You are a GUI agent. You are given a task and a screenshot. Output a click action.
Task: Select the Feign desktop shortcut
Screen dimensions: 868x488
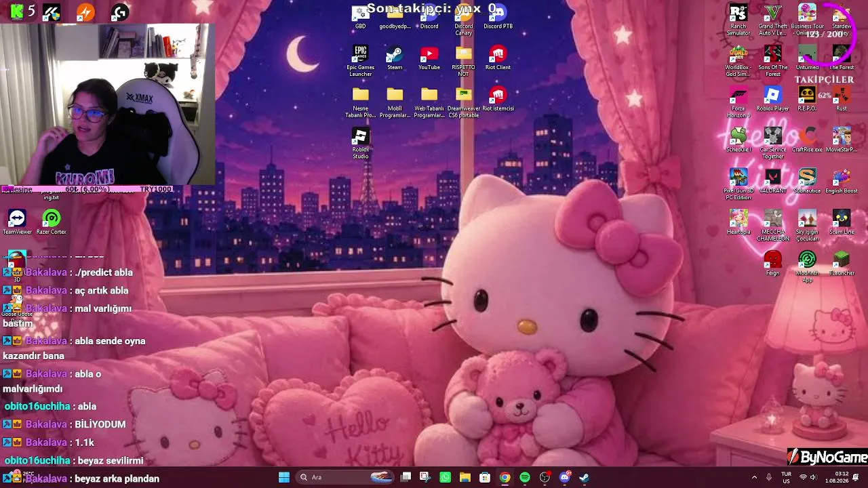773,264
